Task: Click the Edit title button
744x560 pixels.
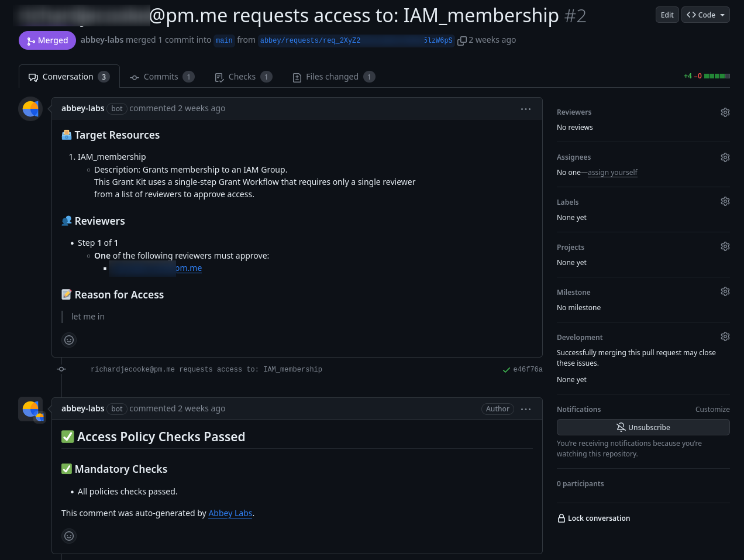Action: point(667,15)
